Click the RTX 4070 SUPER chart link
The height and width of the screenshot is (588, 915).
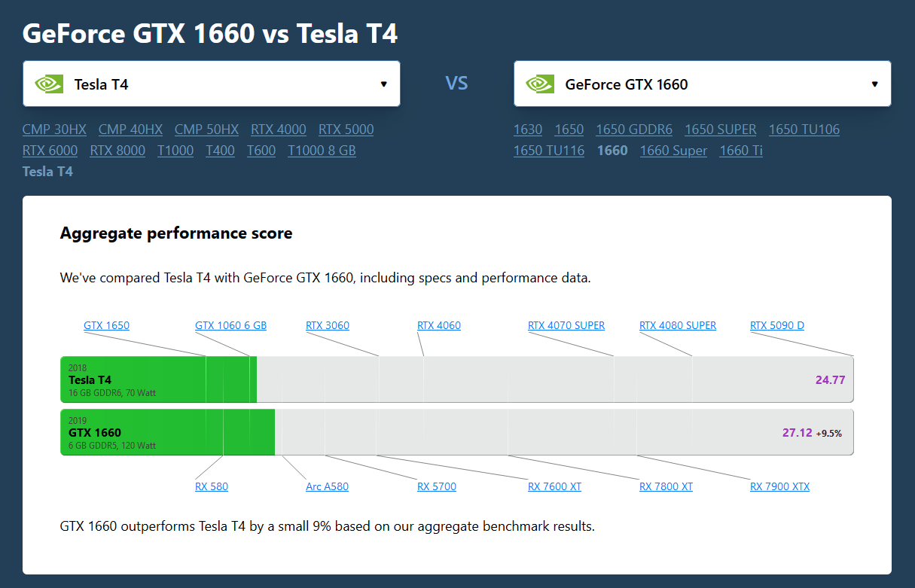(566, 326)
